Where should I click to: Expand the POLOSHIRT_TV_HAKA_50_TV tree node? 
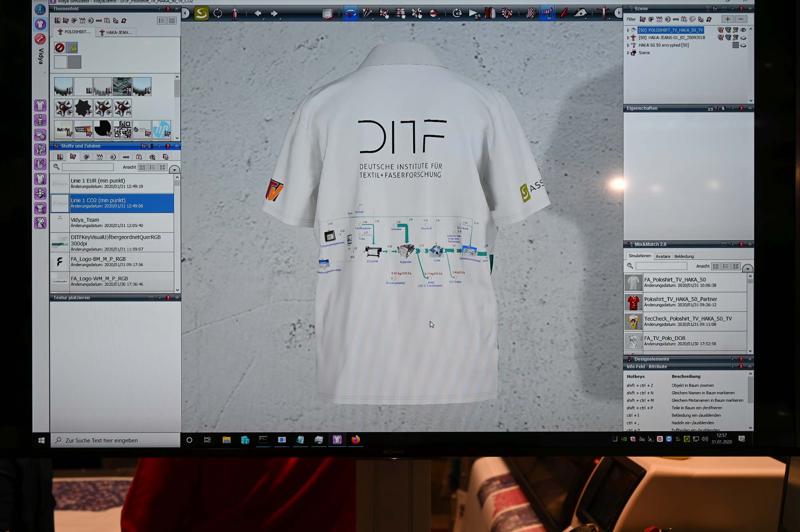[628, 30]
